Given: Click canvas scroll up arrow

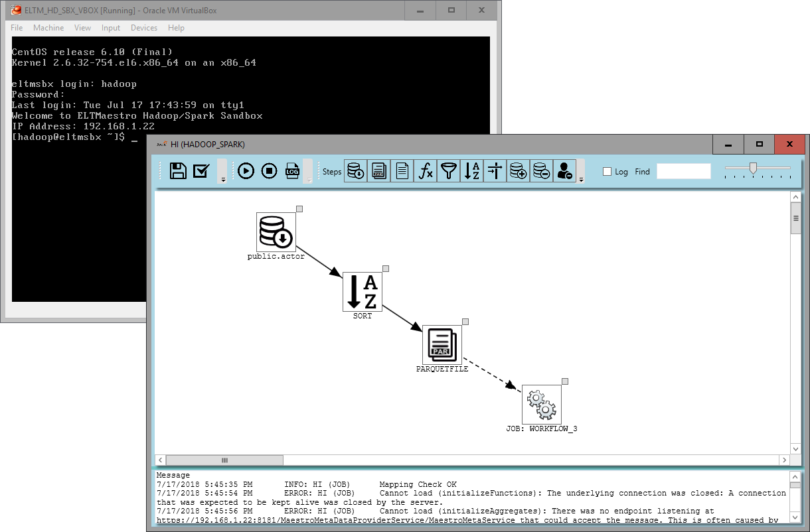Looking at the screenshot, I should pos(795,197).
